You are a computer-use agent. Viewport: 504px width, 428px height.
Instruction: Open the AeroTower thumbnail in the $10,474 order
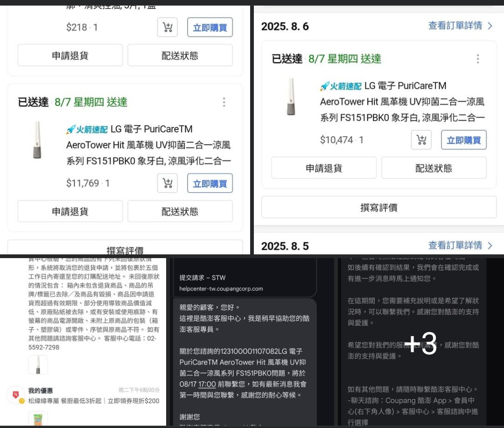click(291, 97)
